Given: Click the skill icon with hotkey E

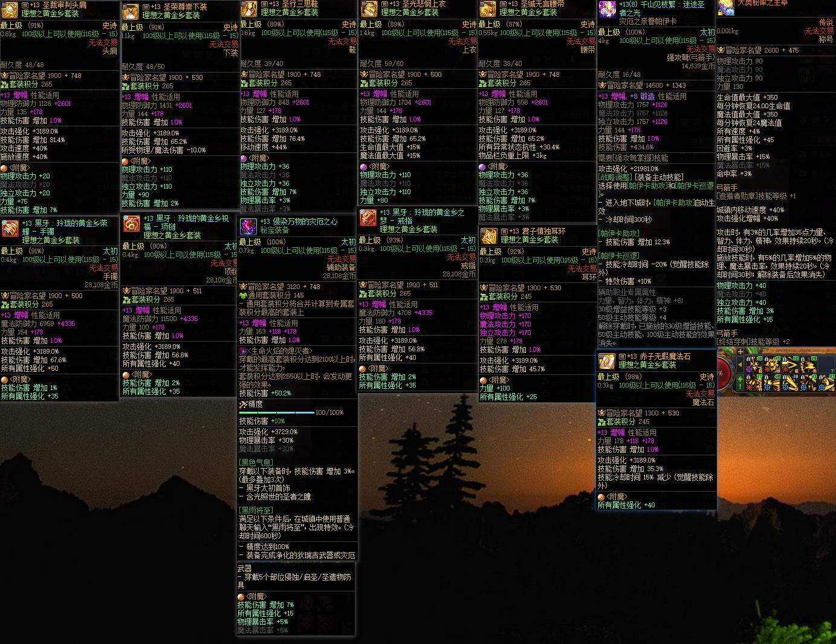Looking at the screenshot, I should point(790,365).
